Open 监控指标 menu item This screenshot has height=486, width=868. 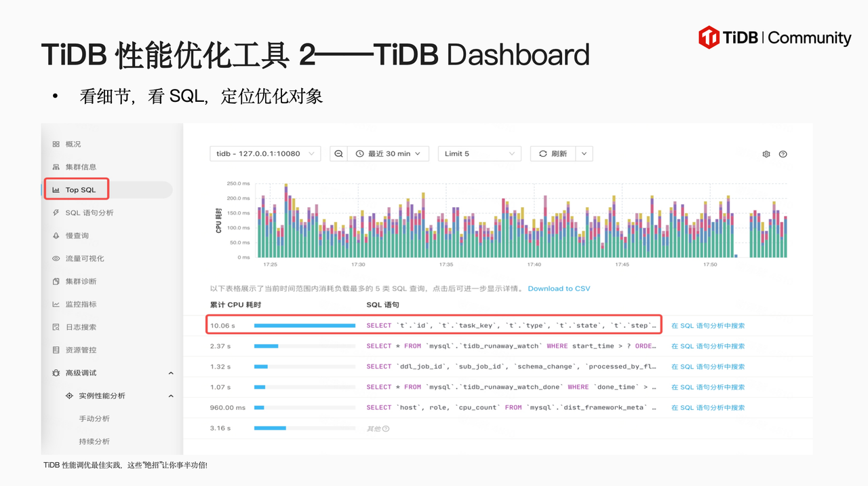[x=81, y=304]
